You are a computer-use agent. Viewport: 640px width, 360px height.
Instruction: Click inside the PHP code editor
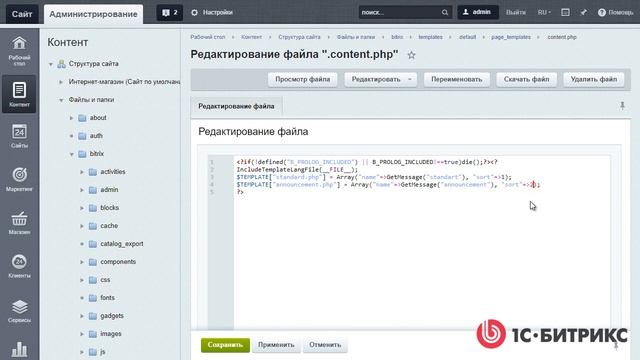pyautogui.click(x=422, y=241)
